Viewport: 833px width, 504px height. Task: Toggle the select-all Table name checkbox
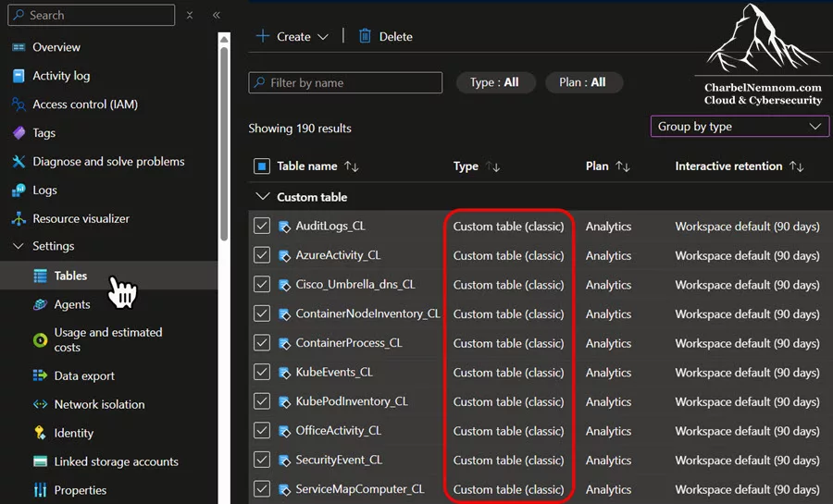pyautogui.click(x=262, y=166)
